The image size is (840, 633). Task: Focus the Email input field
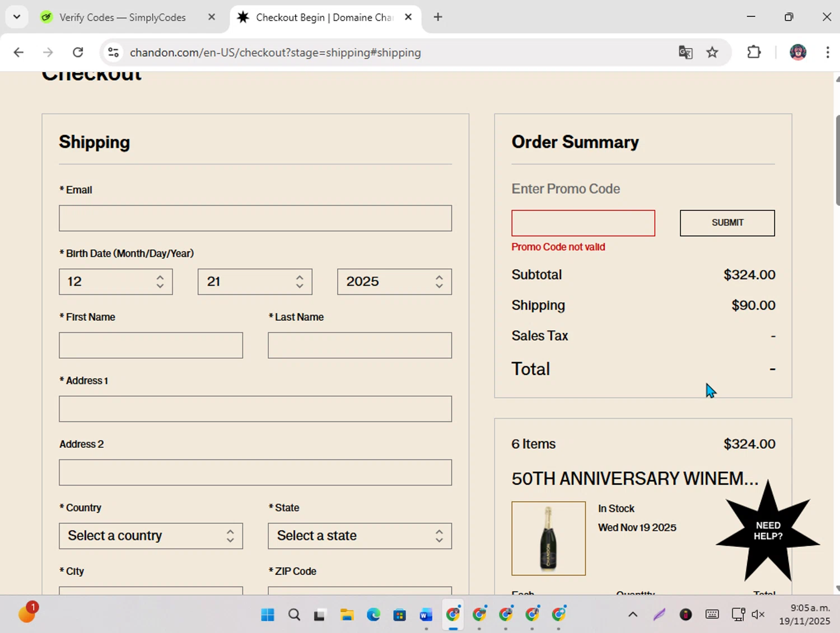(255, 218)
